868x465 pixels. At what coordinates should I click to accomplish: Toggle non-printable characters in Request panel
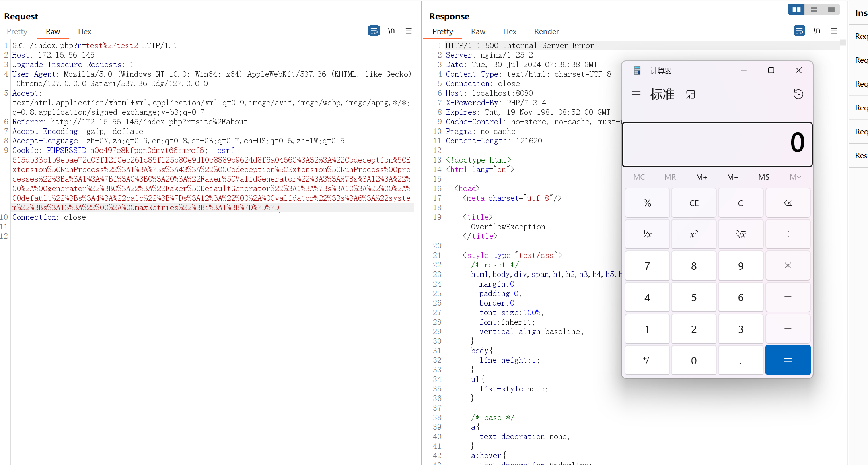(x=391, y=31)
